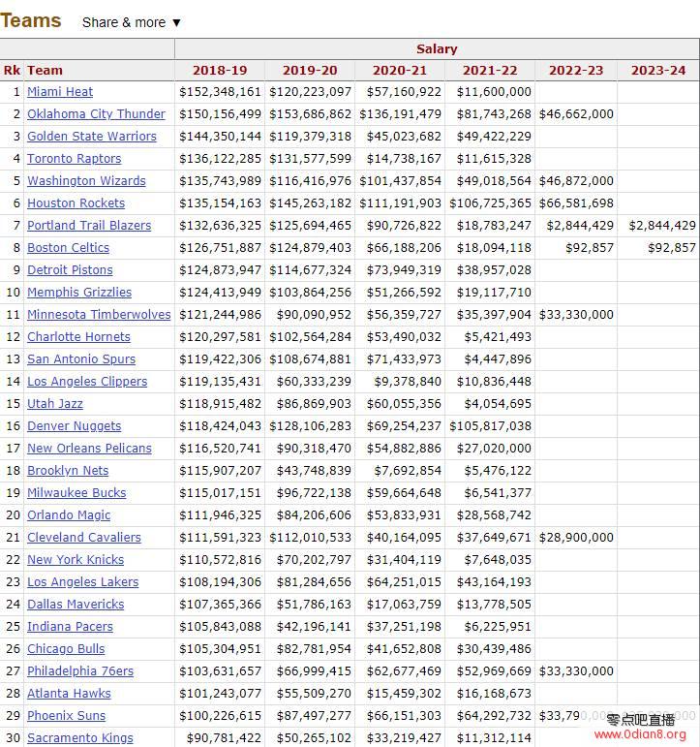Open the Miami Heat team link
This screenshot has height=747, width=700.
click(x=60, y=91)
